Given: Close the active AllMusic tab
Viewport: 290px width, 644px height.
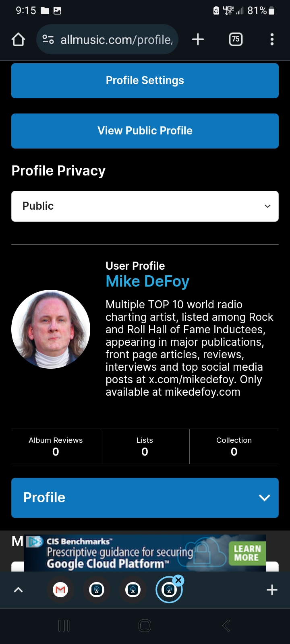Looking at the screenshot, I should coord(178,580).
